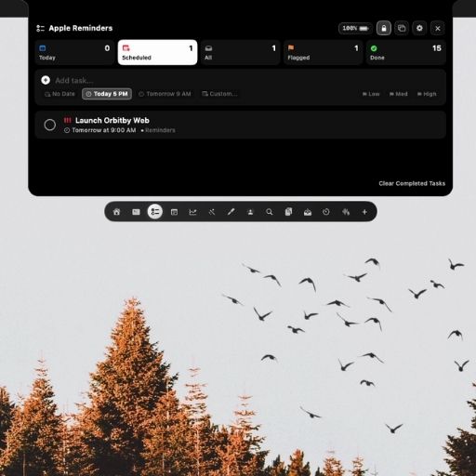Click the window stack icon beside the lock

[x=402, y=28]
